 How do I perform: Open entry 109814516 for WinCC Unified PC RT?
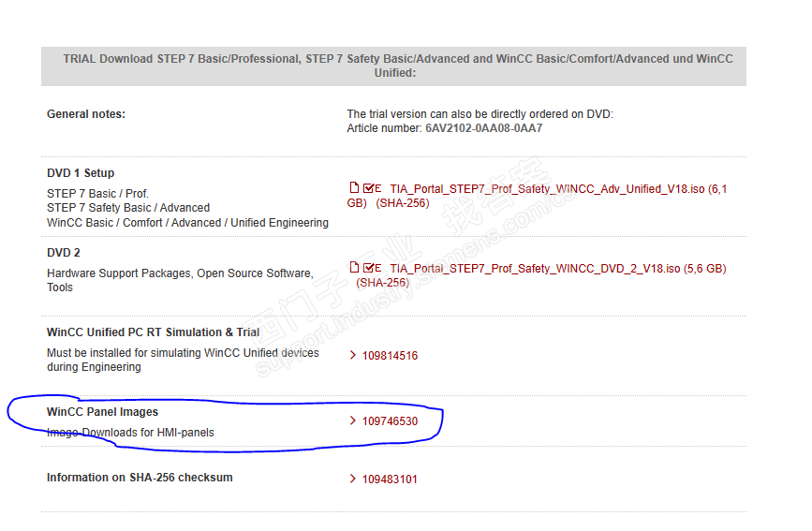tap(390, 355)
